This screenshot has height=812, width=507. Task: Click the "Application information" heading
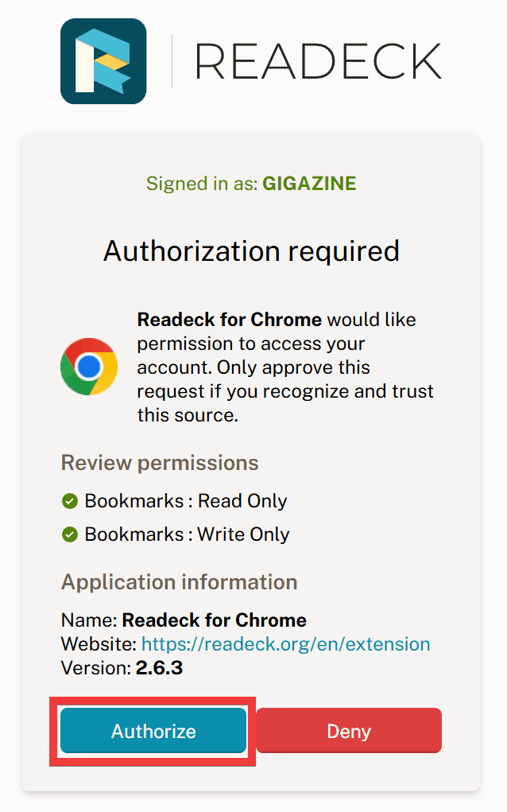(x=179, y=581)
